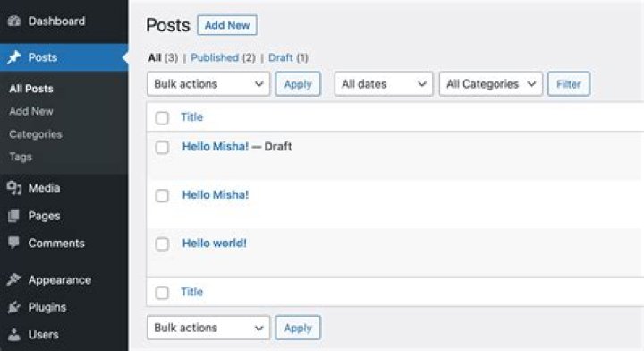This screenshot has height=351, width=644.
Task: Click the Dashboard gauge icon
Action: coord(14,21)
